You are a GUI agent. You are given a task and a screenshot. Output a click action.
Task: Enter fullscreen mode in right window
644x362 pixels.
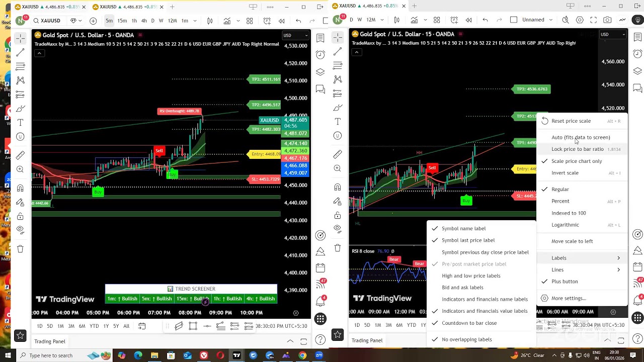[594, 20]
